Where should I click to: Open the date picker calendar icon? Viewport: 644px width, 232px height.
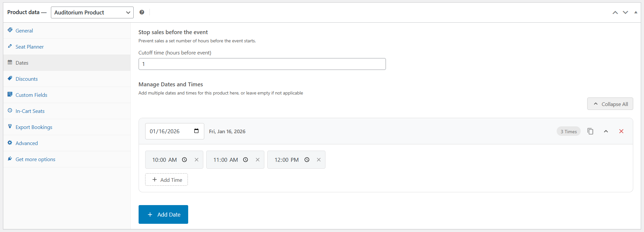[x=196, y=131]
